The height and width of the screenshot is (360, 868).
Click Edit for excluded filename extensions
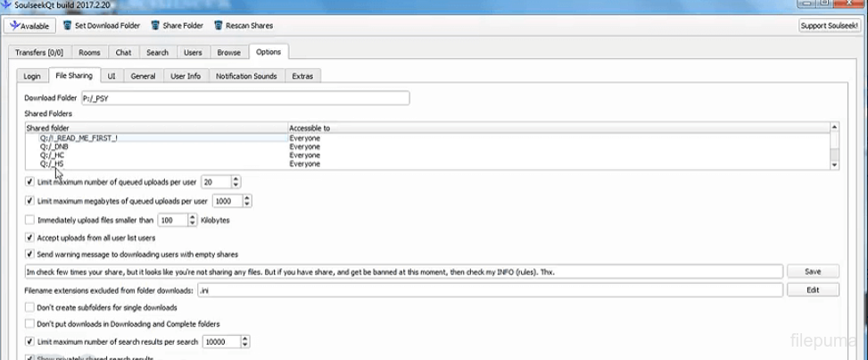point(813,290)
